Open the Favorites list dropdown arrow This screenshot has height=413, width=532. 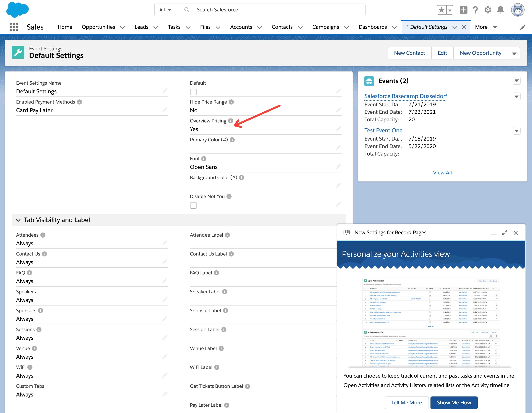click(x=450, y=10)
